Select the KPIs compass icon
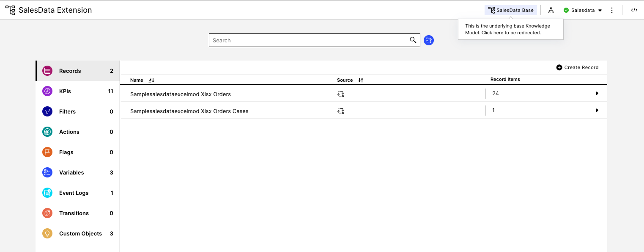 47,91
